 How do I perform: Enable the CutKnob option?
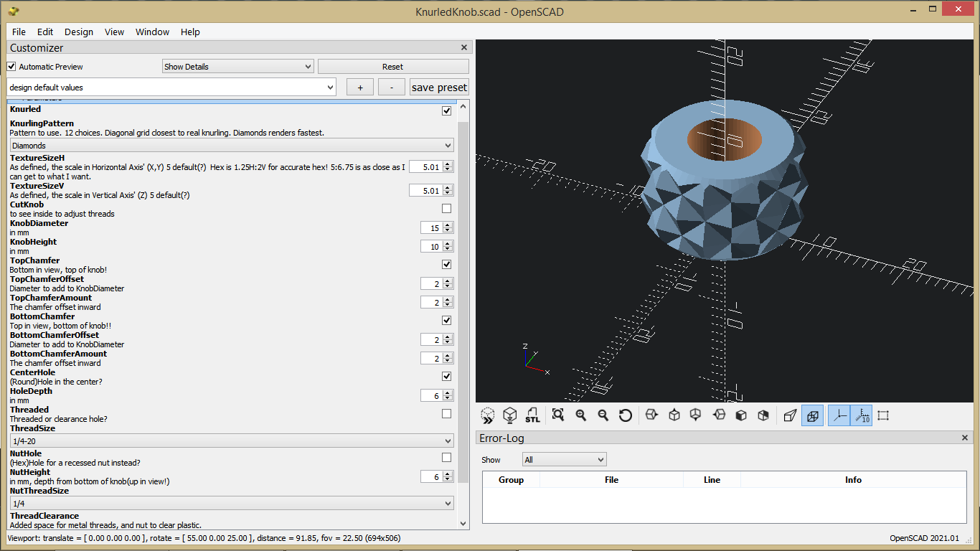point(446,208)
